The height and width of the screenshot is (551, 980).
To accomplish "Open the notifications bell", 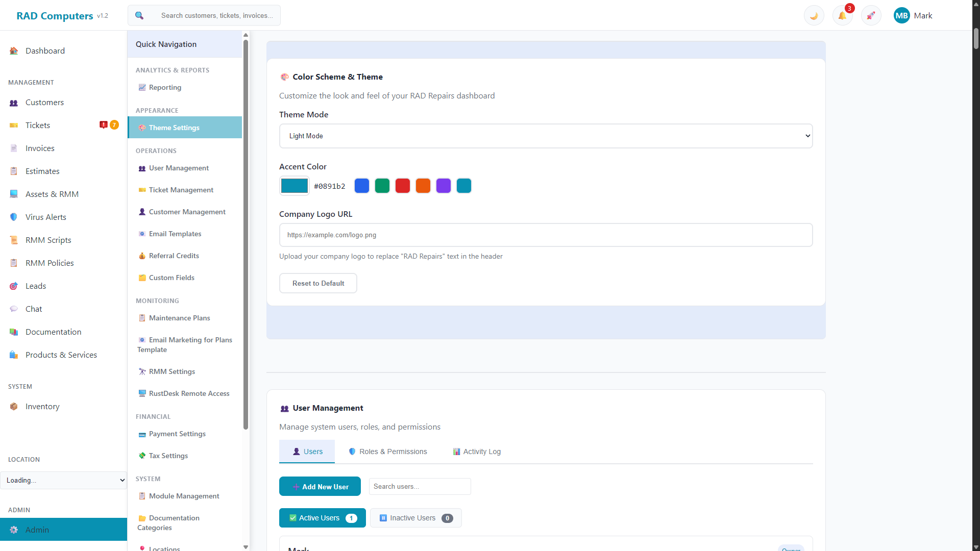I will [842, 16].
